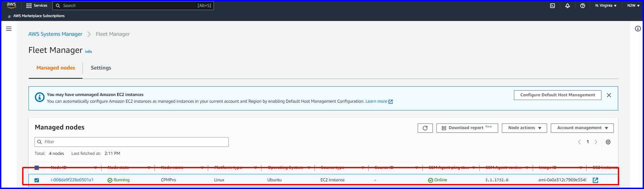Click the AWS Marketplace Subscriptions shortcut icon
The height and width of the screenshot is (189, 644).
click(9, 16)
